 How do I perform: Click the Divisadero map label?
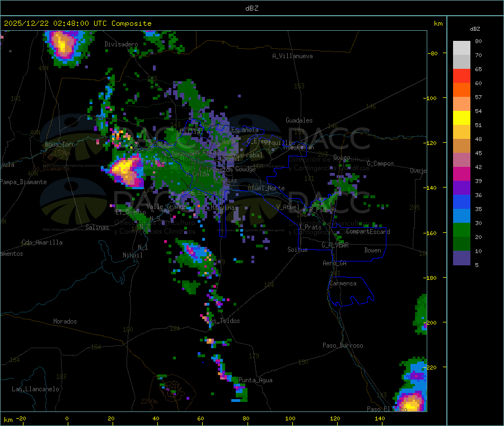(x=121, y=44)
